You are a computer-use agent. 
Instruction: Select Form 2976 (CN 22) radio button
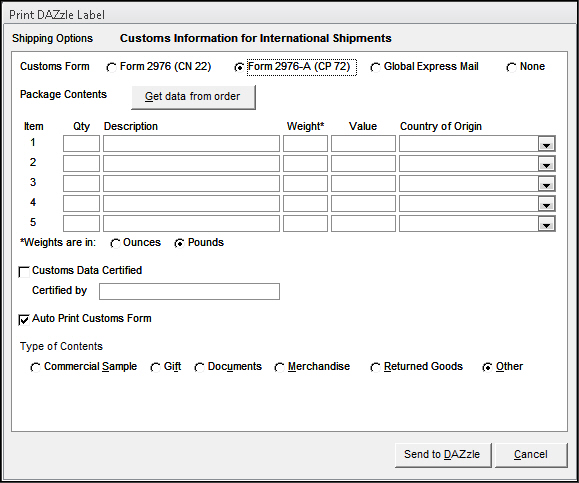(x=111, y=68)
